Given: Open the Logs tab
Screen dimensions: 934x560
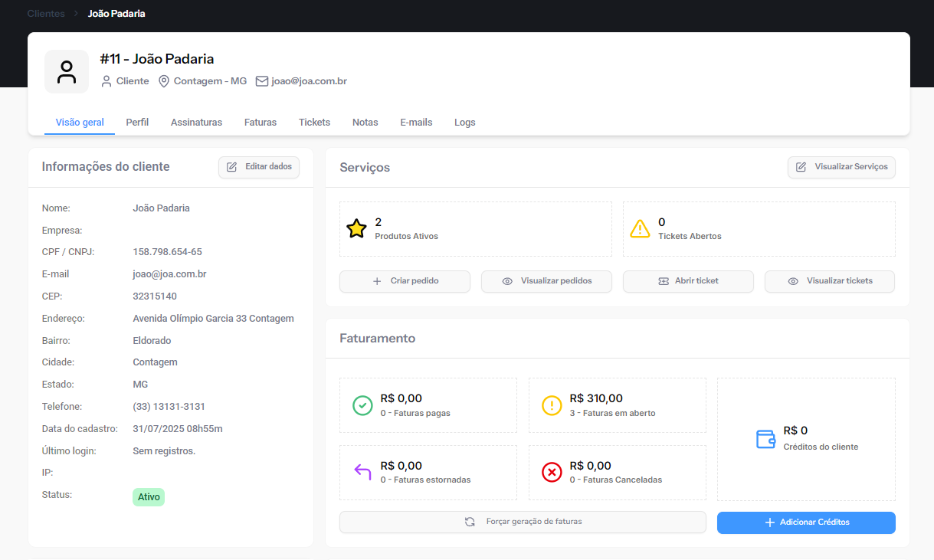Looking at the screenshot, I should coord(464,123).
